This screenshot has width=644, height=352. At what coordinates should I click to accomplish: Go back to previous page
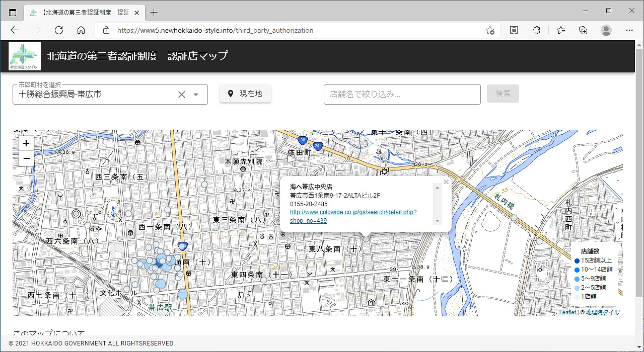pyautogui.click(x=15, y=30)
